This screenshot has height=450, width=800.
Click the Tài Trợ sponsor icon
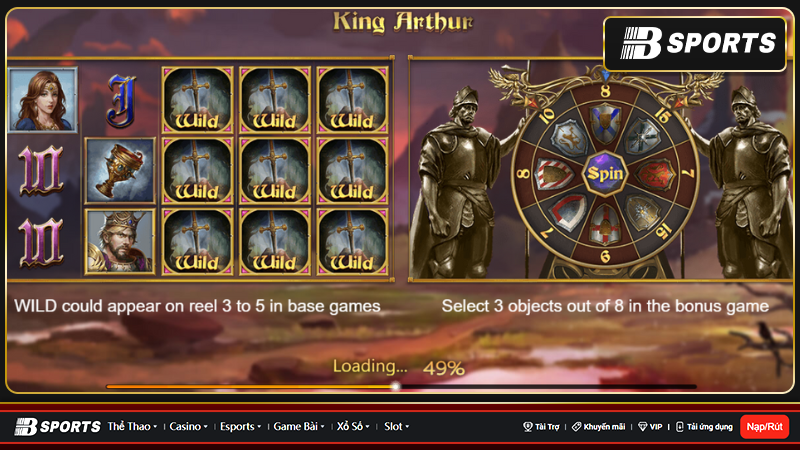528,427
